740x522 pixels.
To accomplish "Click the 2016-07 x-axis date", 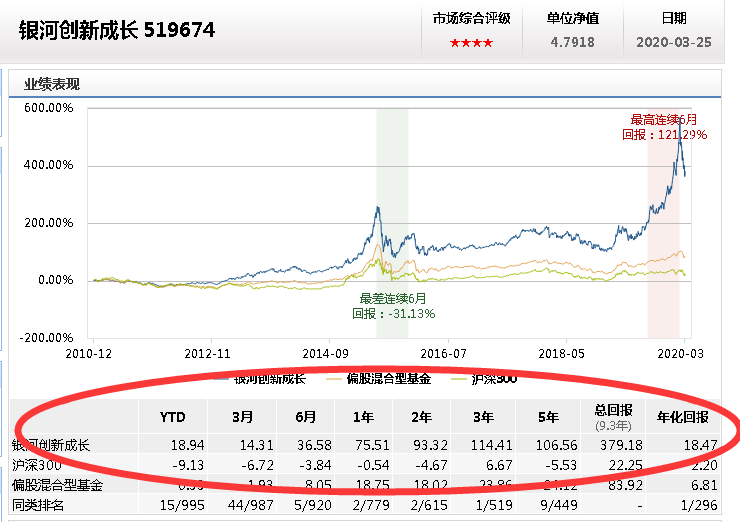I will [444, 354].
